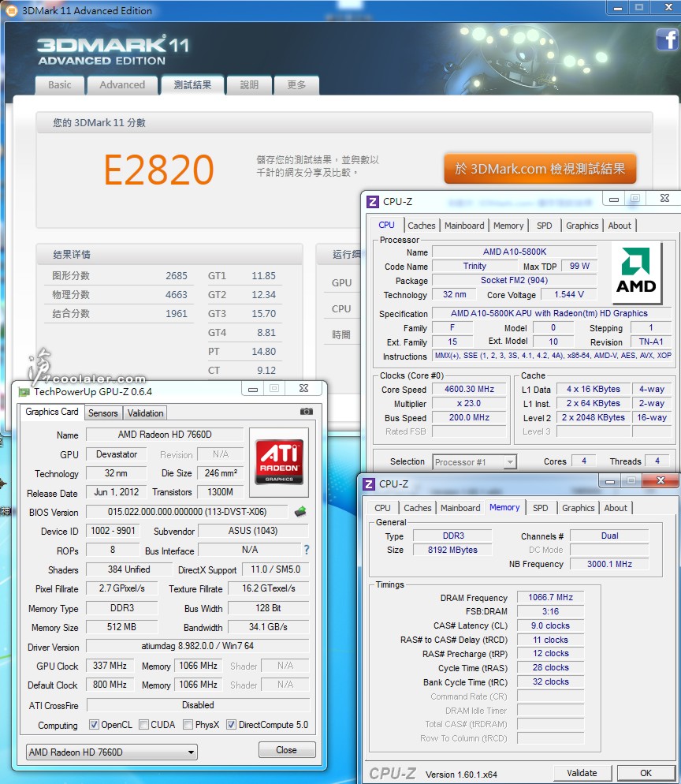This screenshot has width=681, height=784.
Task: Click the 物理分数 4663 result row
Action: click(x=120, y=294)
